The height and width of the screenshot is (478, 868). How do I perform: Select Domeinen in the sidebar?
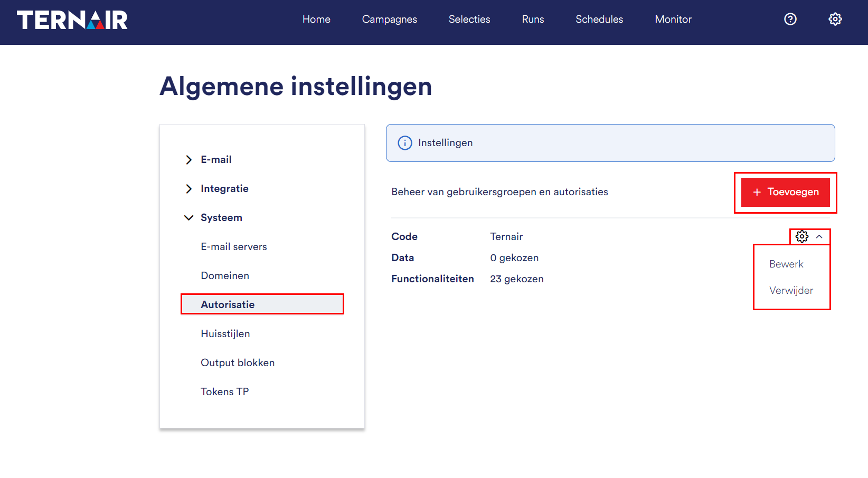pyautogui.click(x=225, y=276)
